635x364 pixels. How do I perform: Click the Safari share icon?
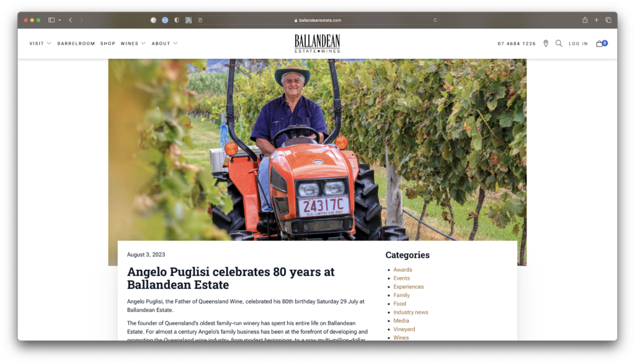click(x=585, y=20)
